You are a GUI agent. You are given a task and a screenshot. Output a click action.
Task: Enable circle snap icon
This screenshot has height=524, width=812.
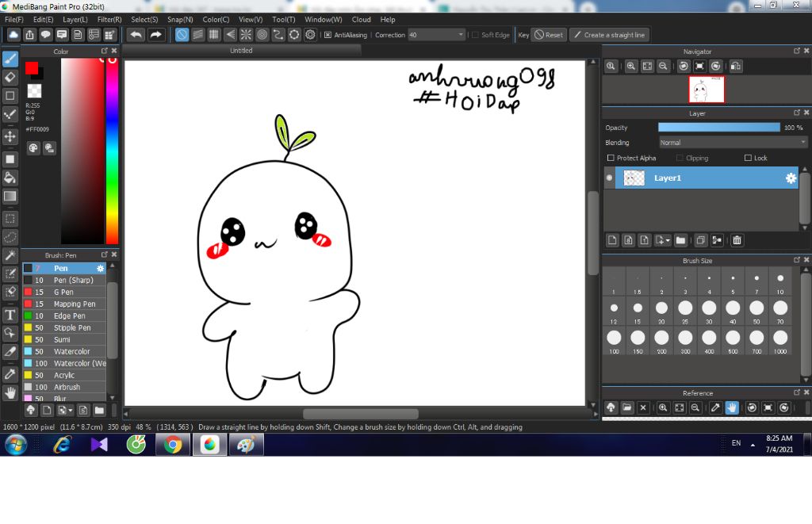tap(262, 35)
